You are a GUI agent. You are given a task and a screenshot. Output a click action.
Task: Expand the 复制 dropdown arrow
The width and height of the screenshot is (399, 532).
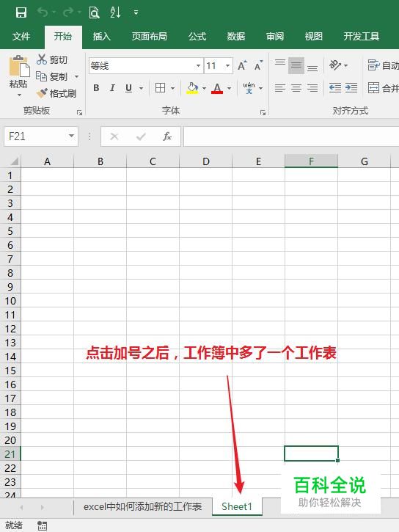click(76, 76)
